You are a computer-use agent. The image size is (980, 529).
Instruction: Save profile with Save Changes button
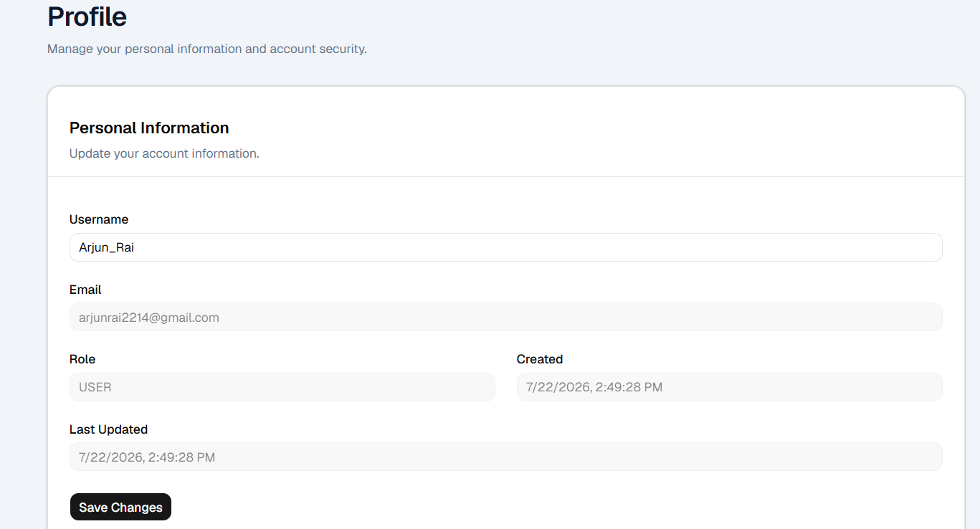(120, 507)
